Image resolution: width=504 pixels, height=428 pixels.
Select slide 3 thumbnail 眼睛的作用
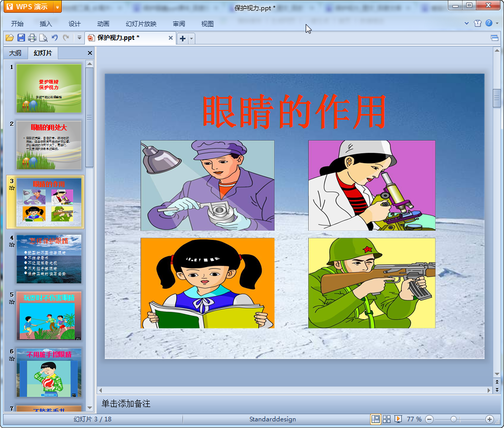(x=49, y=202)
